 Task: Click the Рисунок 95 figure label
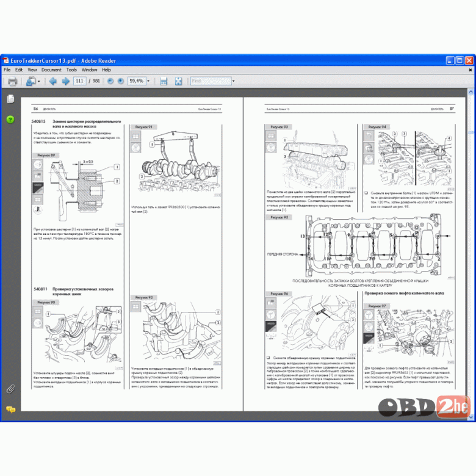pos(279,217)
